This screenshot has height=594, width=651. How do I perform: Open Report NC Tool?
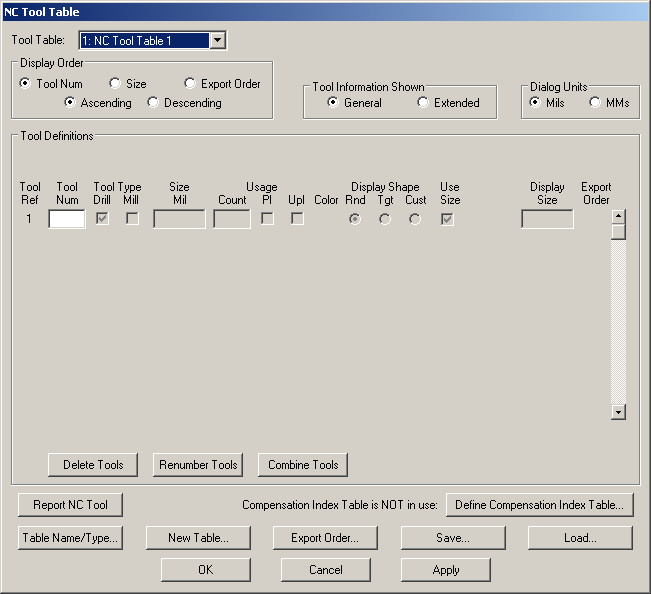[x=70, y=505]
